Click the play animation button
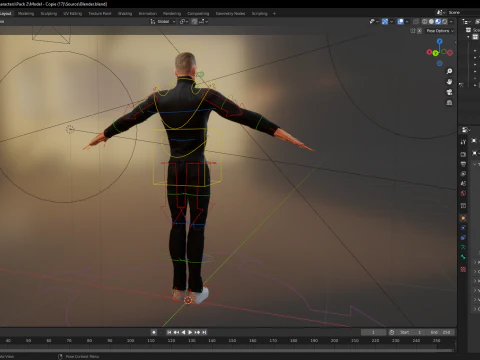480x360 pixels. [190, 332]
